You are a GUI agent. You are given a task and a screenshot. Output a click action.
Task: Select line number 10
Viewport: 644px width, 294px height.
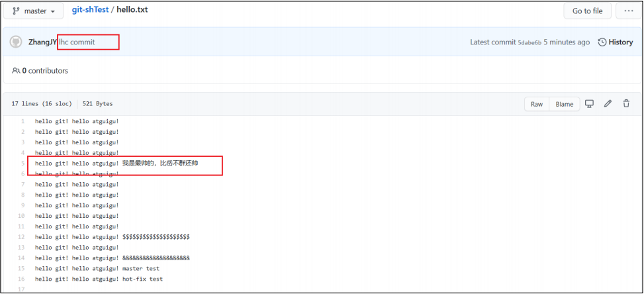[21, 216]
